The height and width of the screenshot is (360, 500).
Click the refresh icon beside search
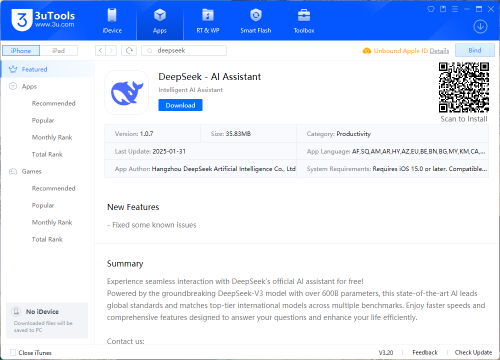(x=129, y=51)
